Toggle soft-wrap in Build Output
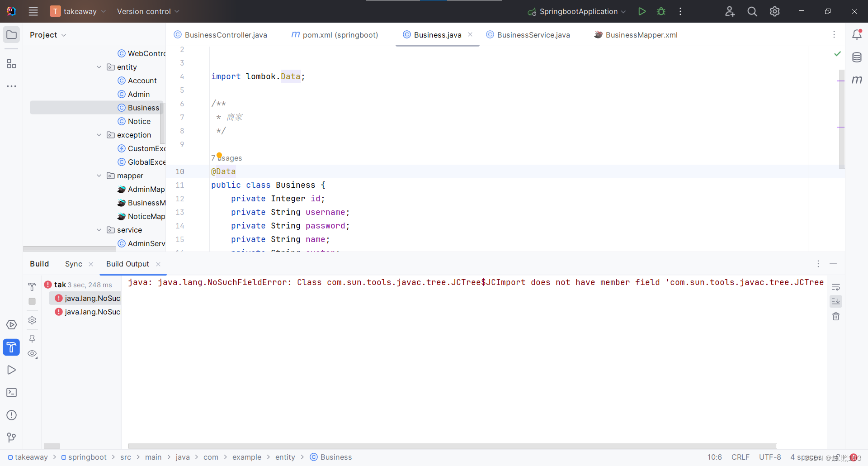The height and width of the screenshot is (466, 868). pyautogui.click(x=835, y=286)
